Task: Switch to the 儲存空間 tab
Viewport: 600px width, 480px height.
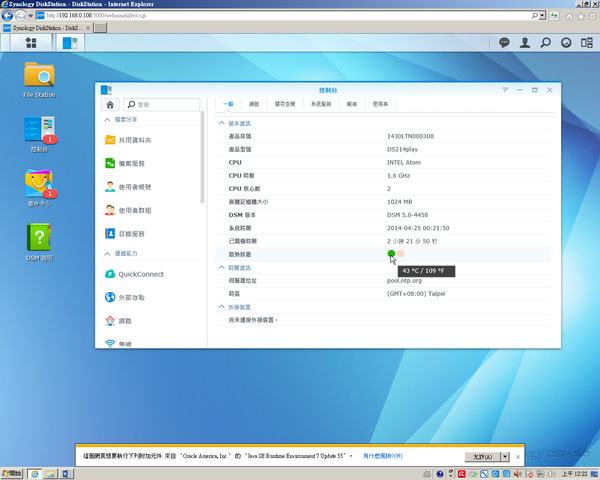Action: tap(286, 103)
